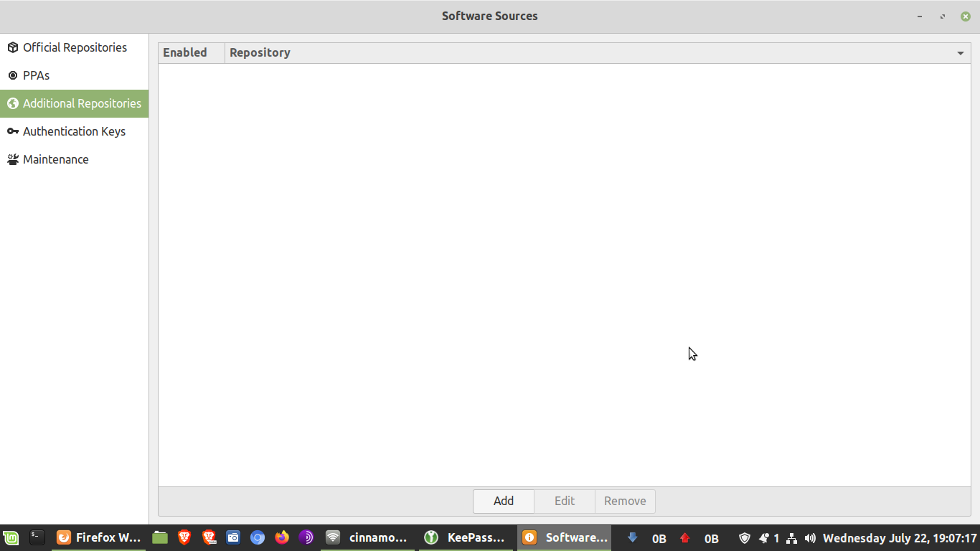Click the network connections tray icon
980x551 pixels.
791,537
